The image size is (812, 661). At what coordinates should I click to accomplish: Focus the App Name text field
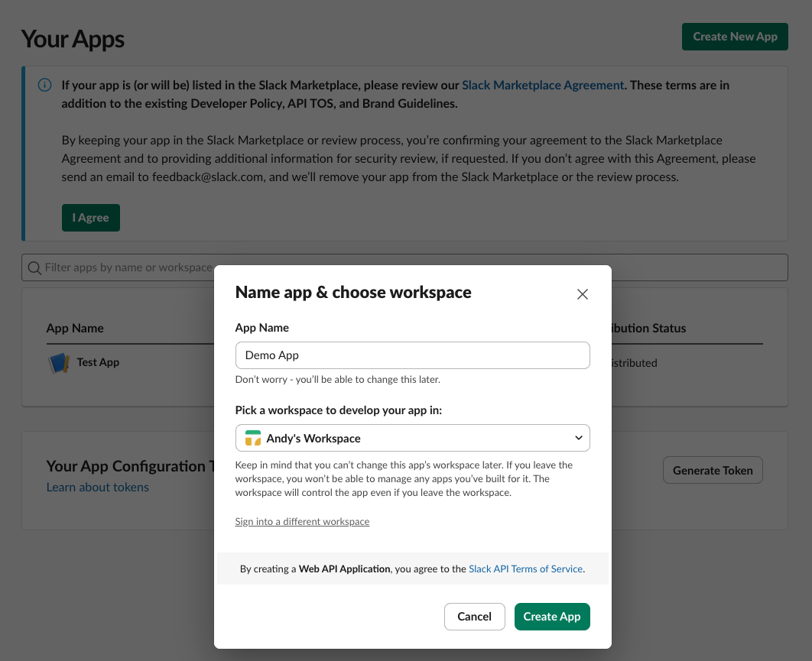tap(412, 355)
